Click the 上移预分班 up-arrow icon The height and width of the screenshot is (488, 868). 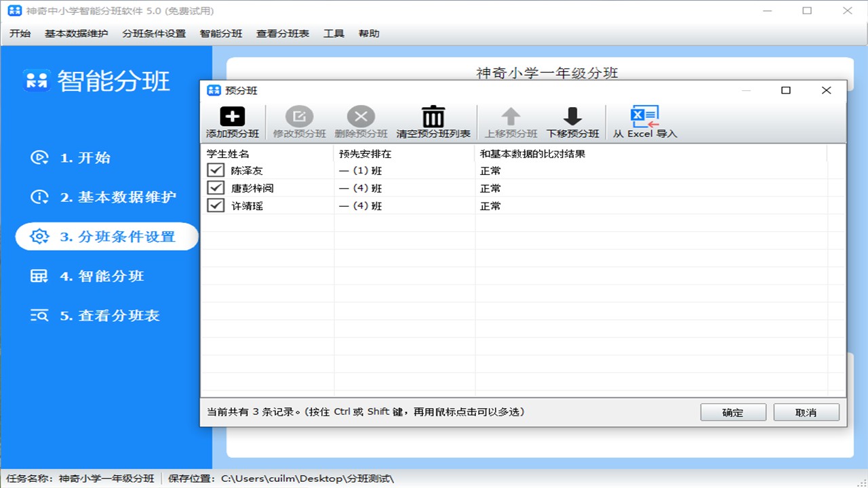510,115
